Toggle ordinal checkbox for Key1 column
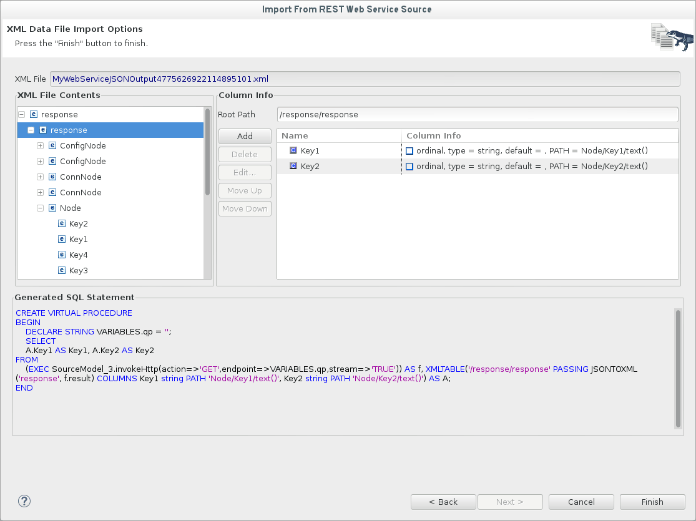Image resolution: width=696 pixels, height=521 pixels. [410, 151]
